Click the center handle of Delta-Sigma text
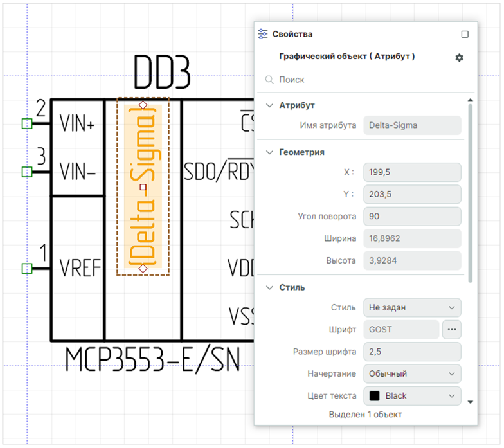 (x=143, y=188)
